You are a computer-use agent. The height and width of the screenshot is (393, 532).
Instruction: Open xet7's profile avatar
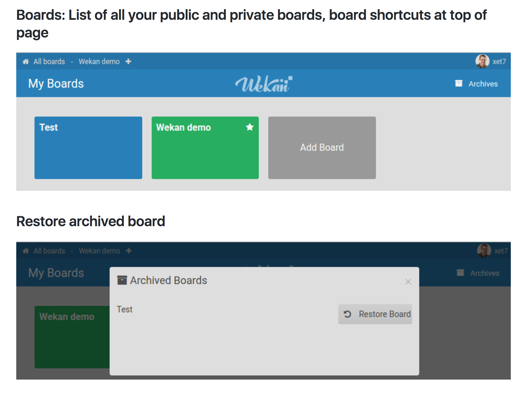(482, 61)
